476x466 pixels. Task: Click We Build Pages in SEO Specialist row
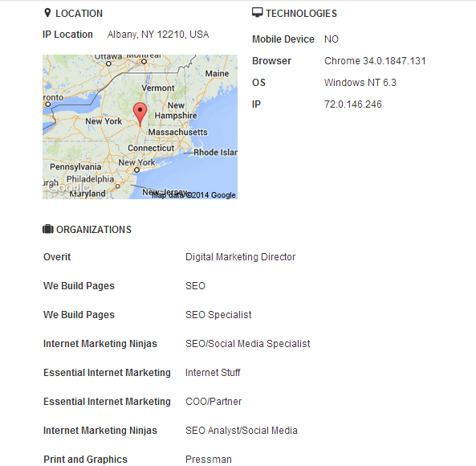(x=79, y=315)
